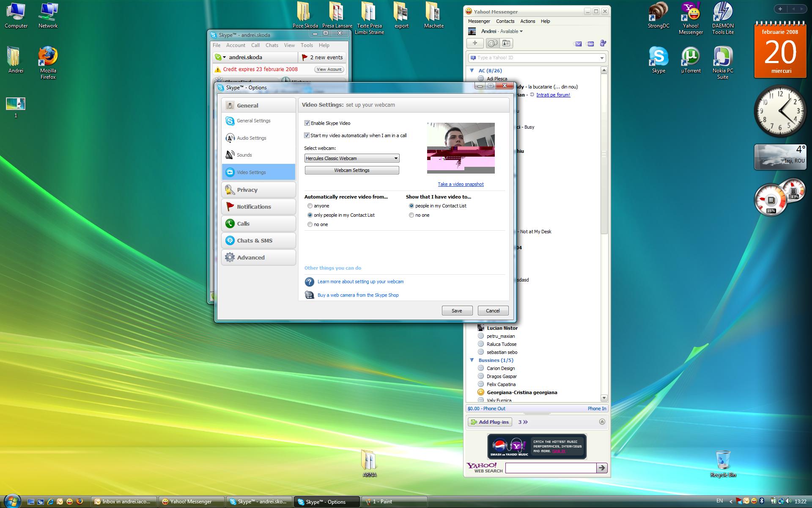Select no one under Show that I have video

(411, 215)
